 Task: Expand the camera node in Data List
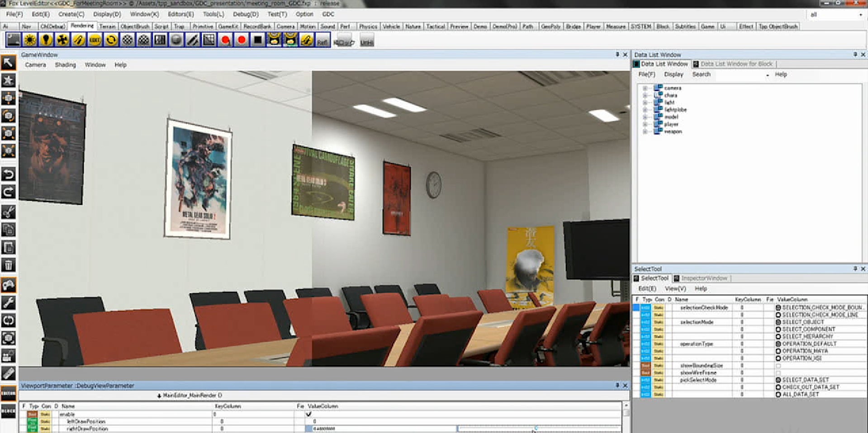(645, 88)
